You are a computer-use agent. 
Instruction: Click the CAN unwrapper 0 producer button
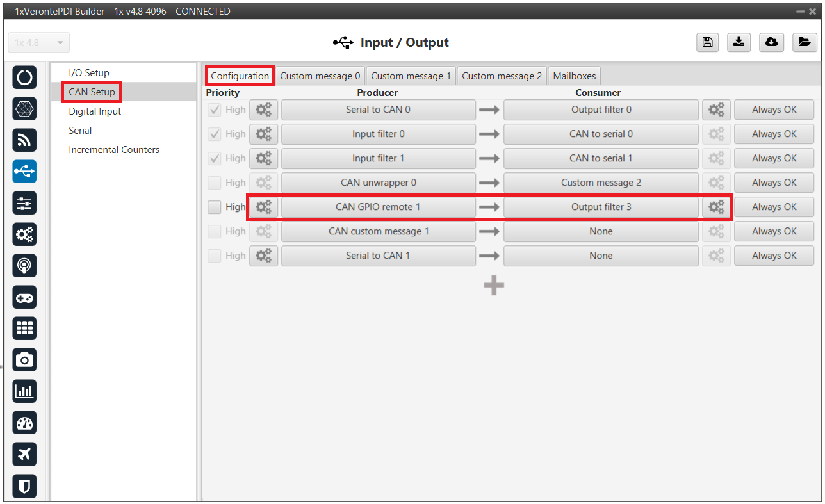click(379, 183)
